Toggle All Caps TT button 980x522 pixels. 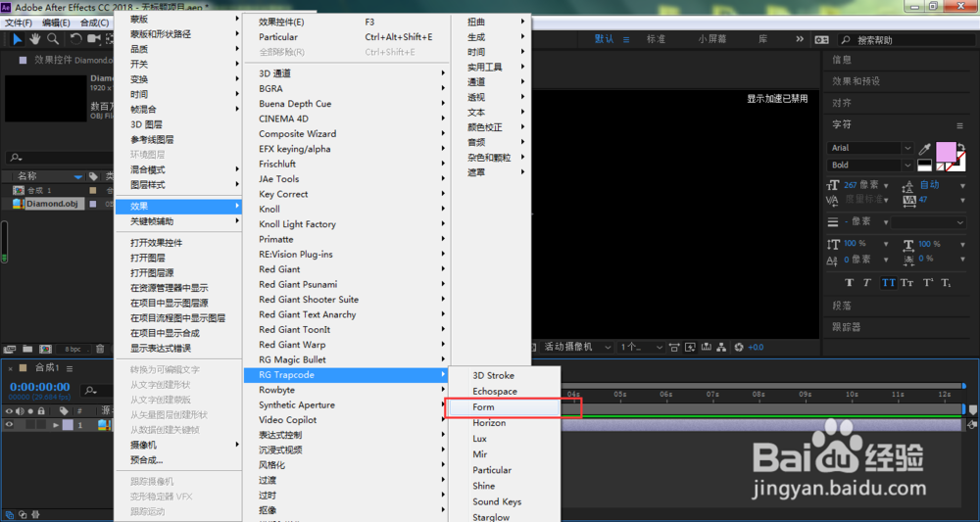[x=888, y=283]
